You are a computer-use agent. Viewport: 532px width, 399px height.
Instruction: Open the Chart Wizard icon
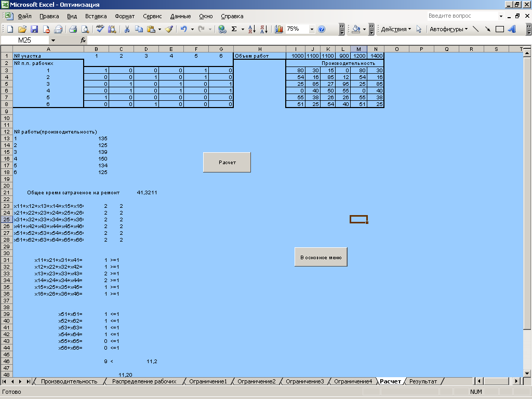click(x=279, y=29)
